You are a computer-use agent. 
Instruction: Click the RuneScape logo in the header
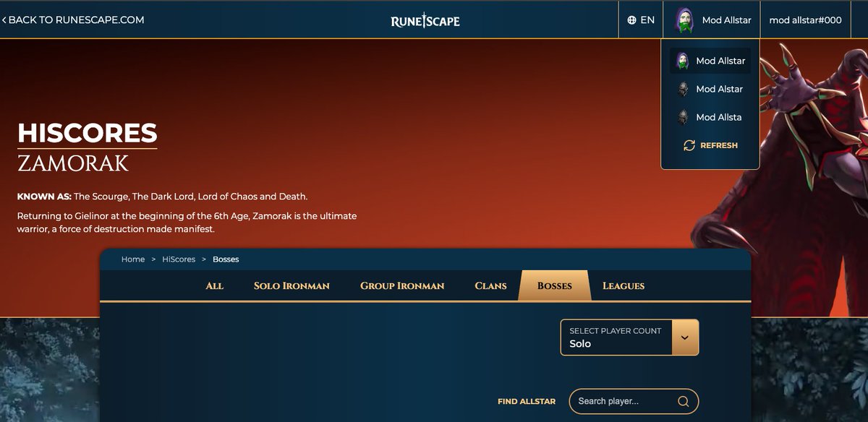(x=425, y=20)
